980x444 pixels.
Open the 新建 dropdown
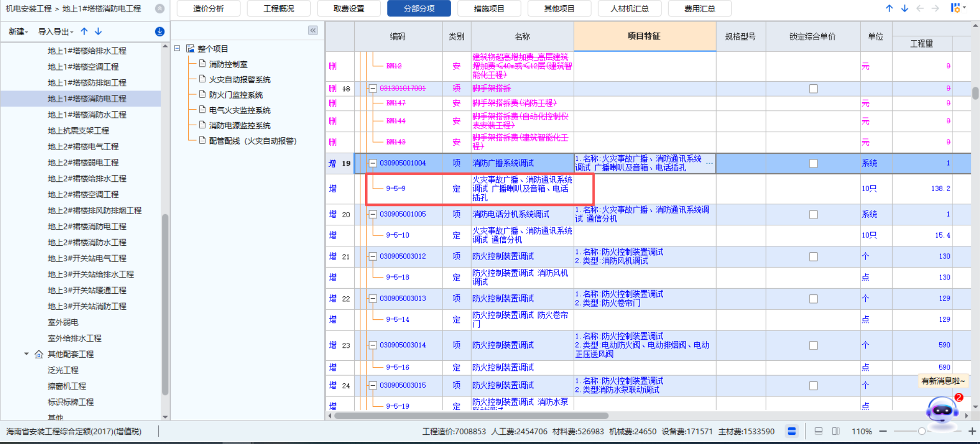(18, 32)
